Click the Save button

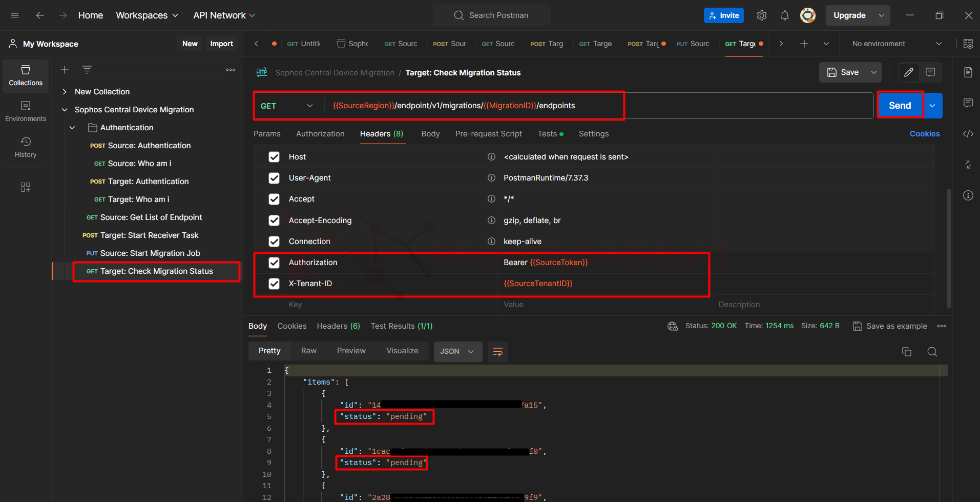click(843, 72)
